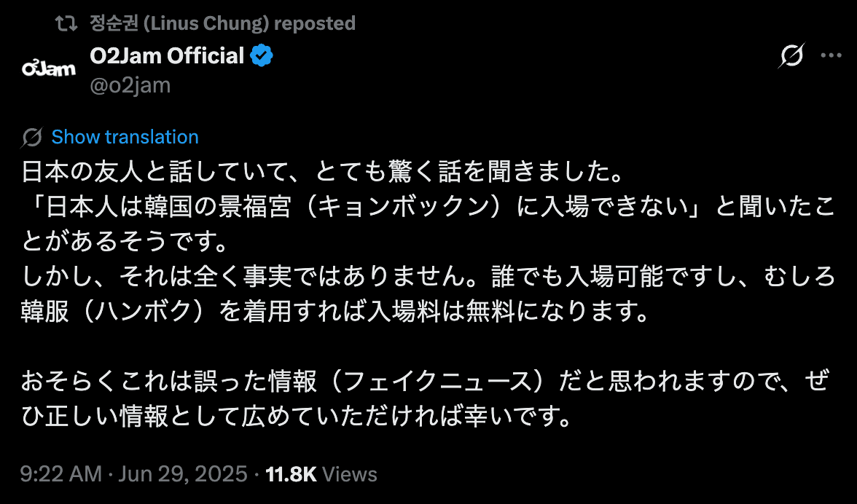Open the three-dot More options menu
Viewport: 857px width, 504px height.
click(831, 56)
